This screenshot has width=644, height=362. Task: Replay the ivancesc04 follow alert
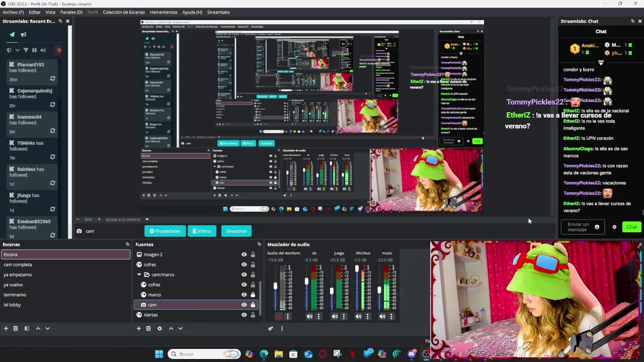coord(52,131)
